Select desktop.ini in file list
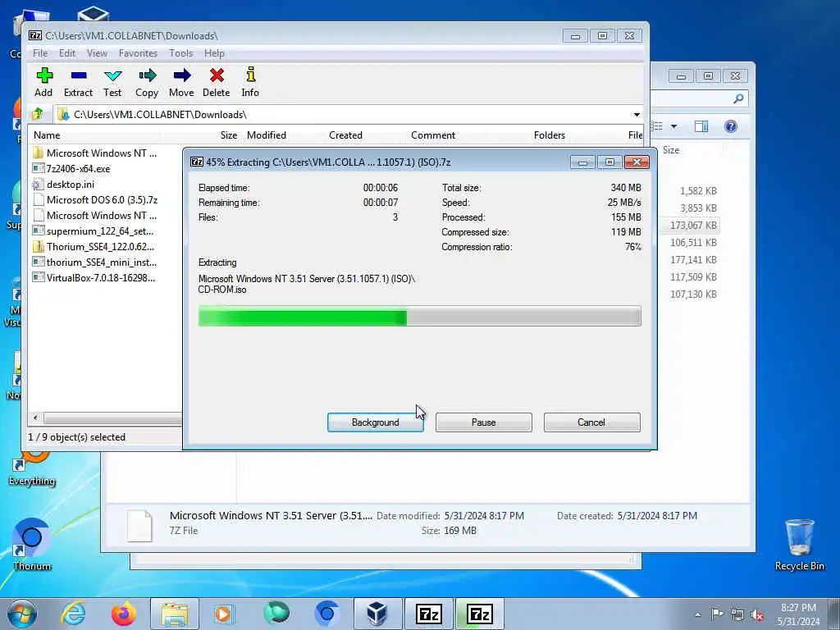Viewport: 840px width, 630px height. pyautogui.click(x=71, y=185)
